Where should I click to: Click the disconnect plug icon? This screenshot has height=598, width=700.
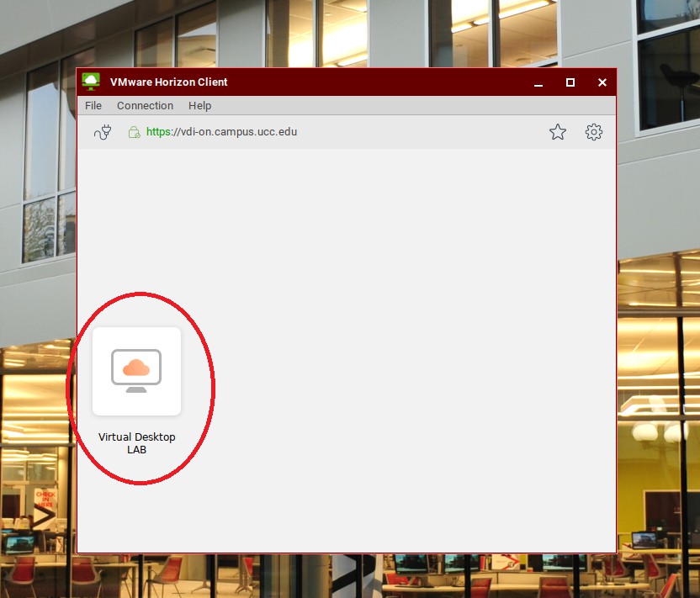click(x=103, y=132)
